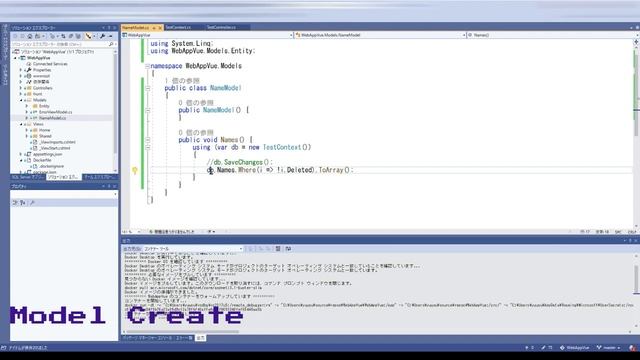Collapse the using (var db...) block outlining box
Image resolution: width=640 pixels, height=360 pixels.
coord(147,147)
